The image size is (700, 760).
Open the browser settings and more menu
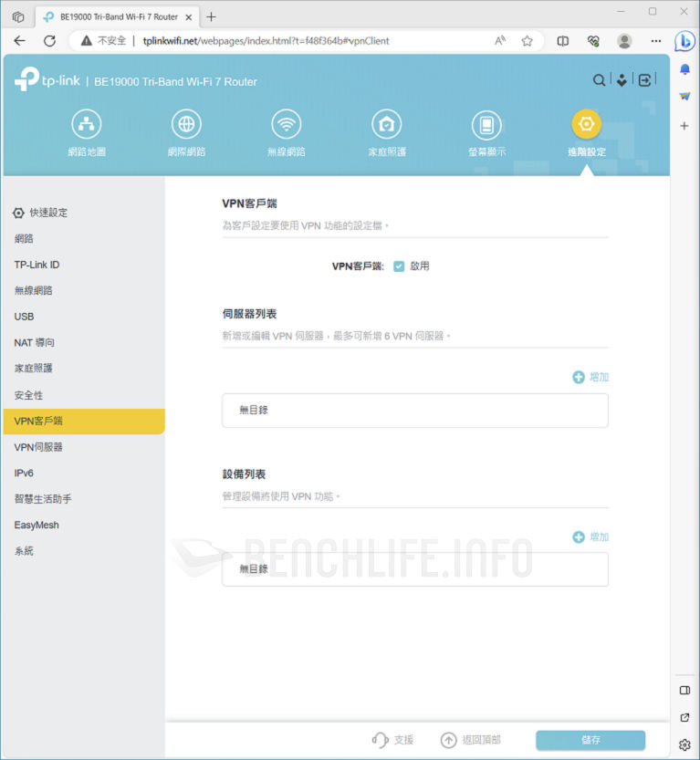[x=656, y=41]
